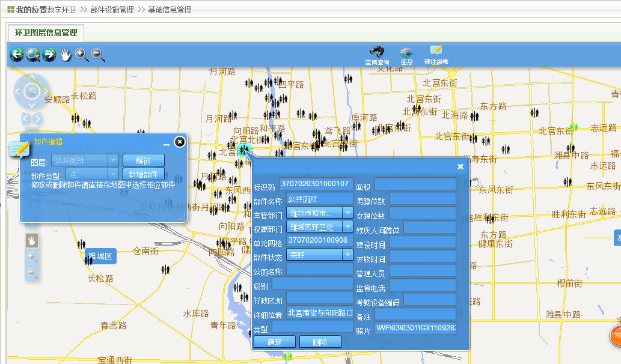Click the next extent arrow under compass
The image size is (621, 364).
click(38, 118)
